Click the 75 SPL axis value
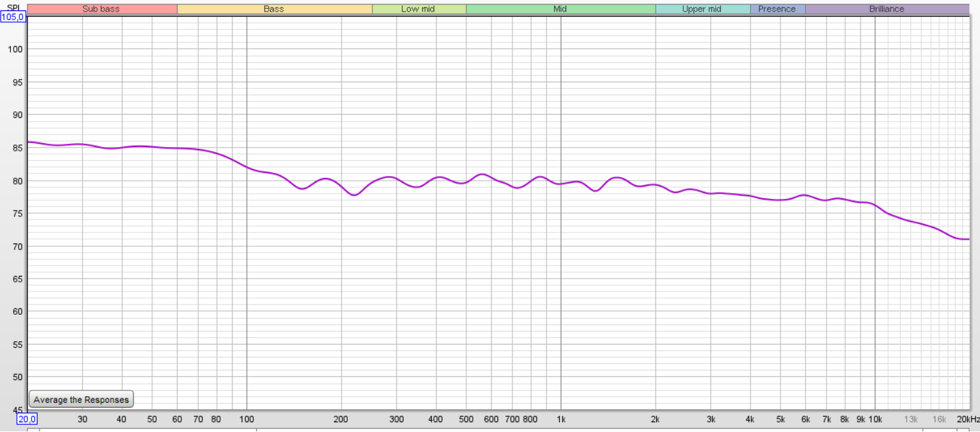Image resolution: width=980 pixels, height=432 pixels. [17, 213]
